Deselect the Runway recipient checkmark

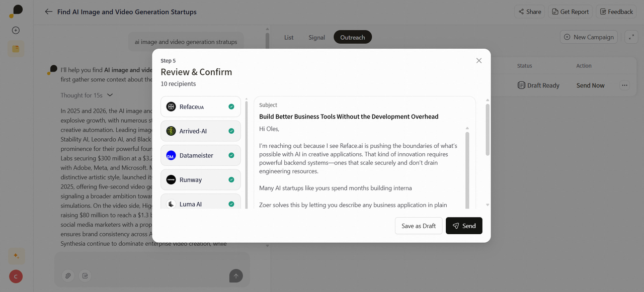[231, 180]
